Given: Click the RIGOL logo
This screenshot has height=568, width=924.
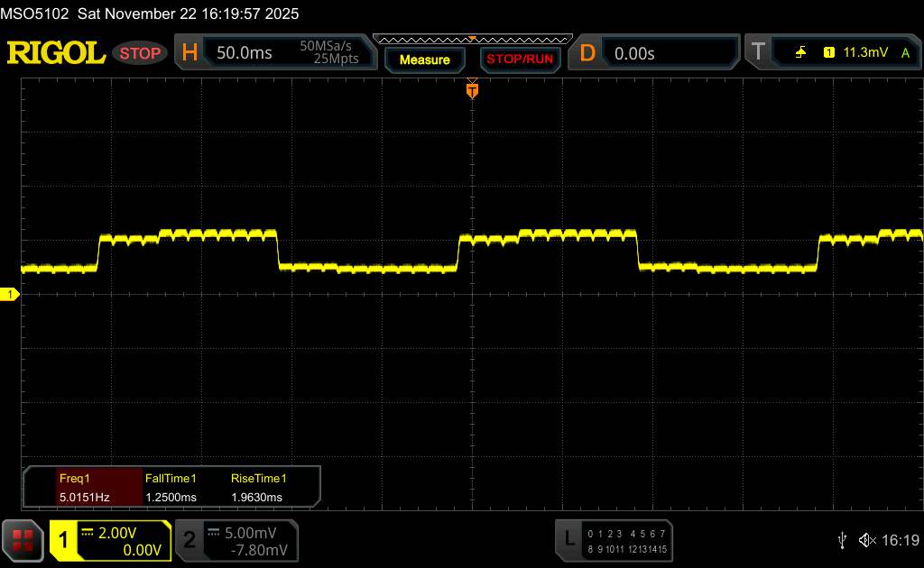Looking at the screenshot, I should click(x=56, y=53).
